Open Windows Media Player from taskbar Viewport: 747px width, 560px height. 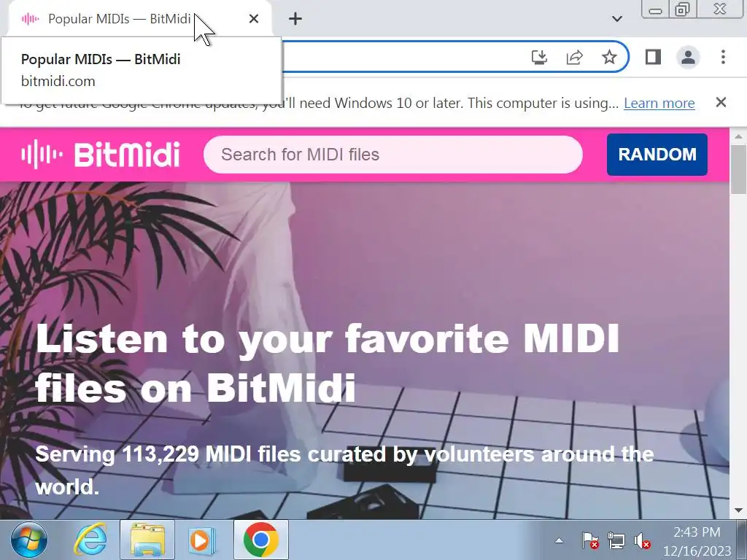pyautogui.click(x=203, y=540)
